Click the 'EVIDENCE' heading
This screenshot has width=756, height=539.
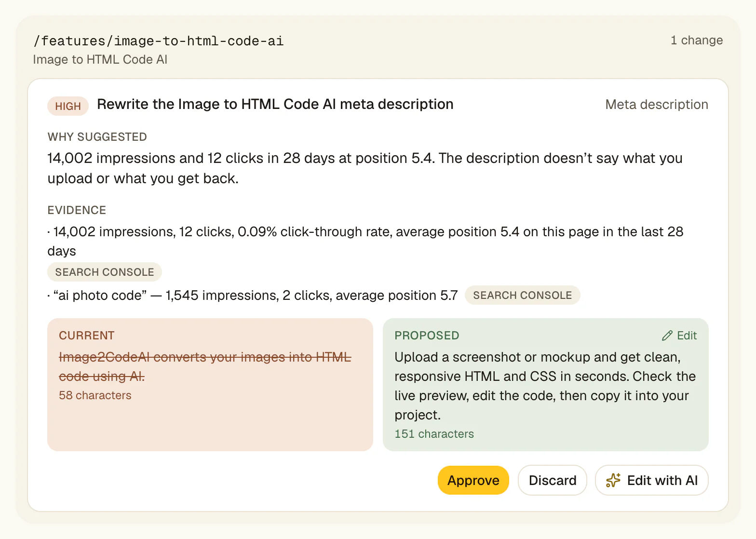[77, 210]
